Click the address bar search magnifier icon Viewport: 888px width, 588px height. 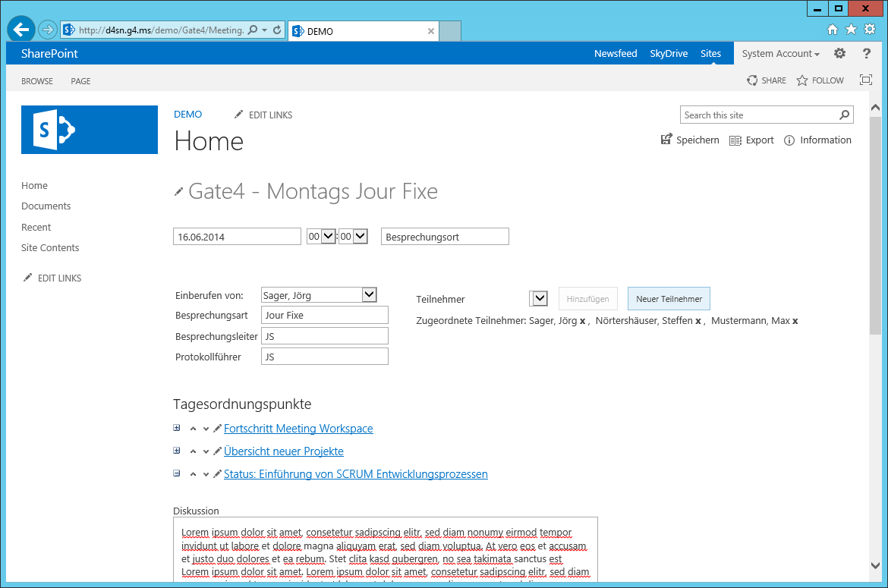click(x=253, y=30)
